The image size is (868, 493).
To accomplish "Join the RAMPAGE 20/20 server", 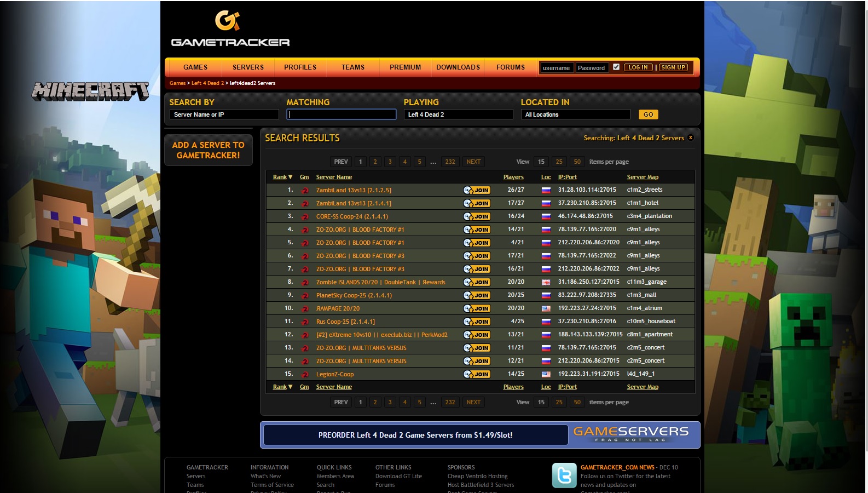I will coord(477,308).
